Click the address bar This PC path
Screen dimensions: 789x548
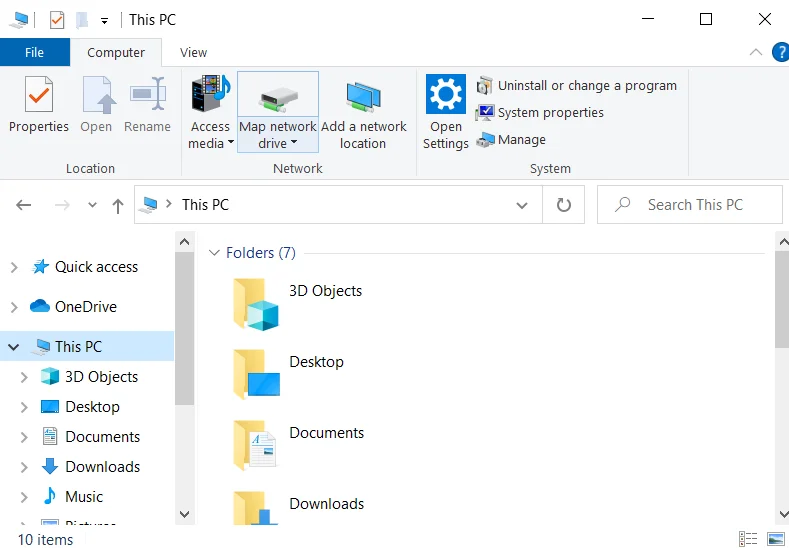click(x=205, y=205)
